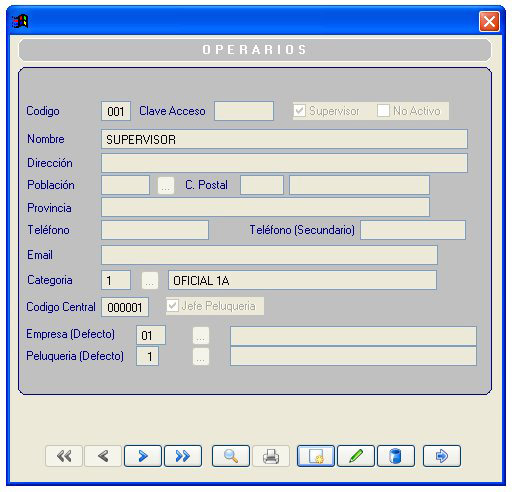Viewport: 513px width, 492px height.
Task: Open the Población lookup ellipsis button
Action: click(x=166, y=185)
